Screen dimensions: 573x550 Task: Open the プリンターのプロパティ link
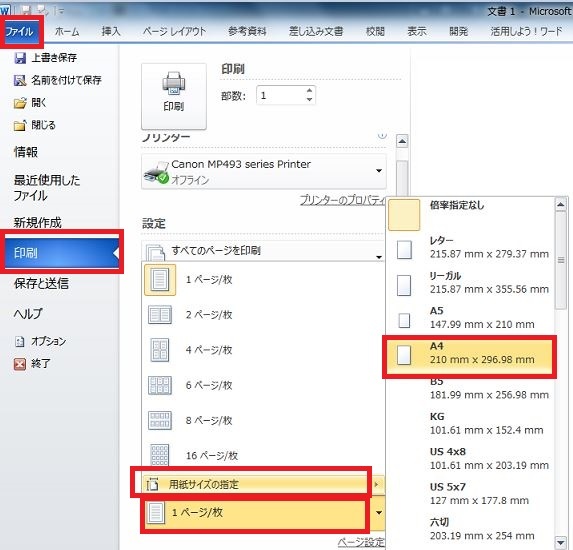pyautogui.click(x=342, y=200)
